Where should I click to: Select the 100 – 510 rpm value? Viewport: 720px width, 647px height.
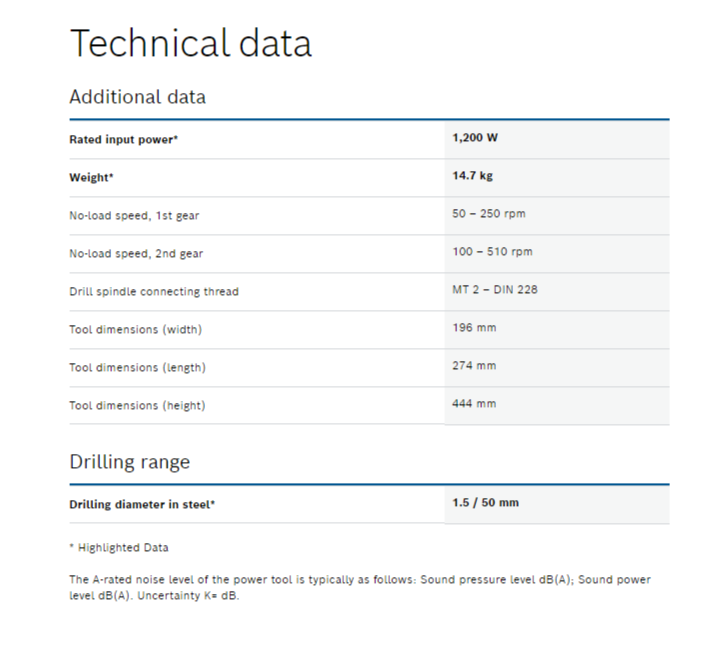pos(492,252)
